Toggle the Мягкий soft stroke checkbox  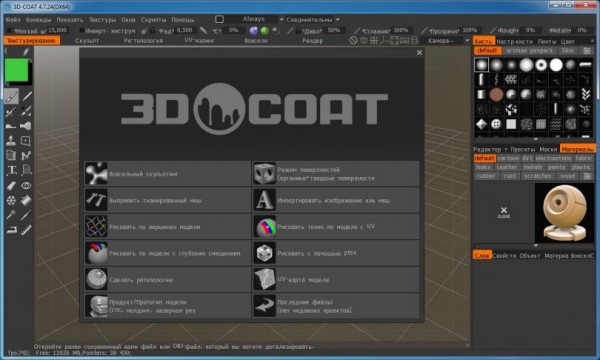point(10,31)
